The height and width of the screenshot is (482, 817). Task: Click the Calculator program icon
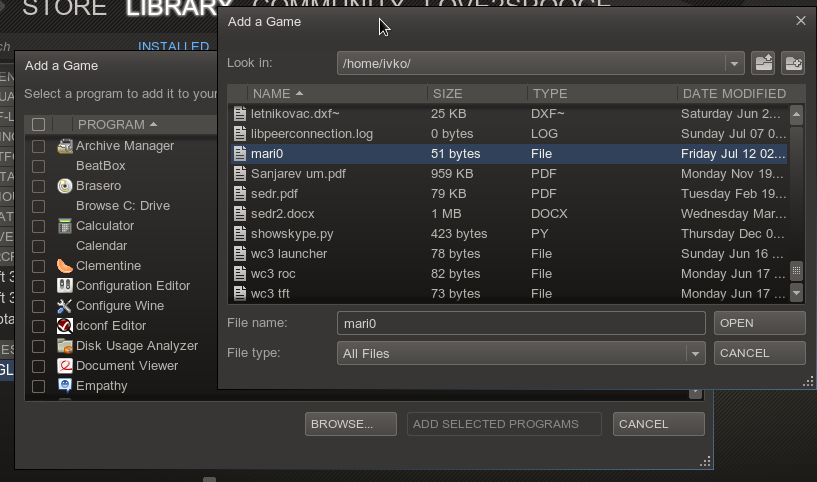(65, 226)
